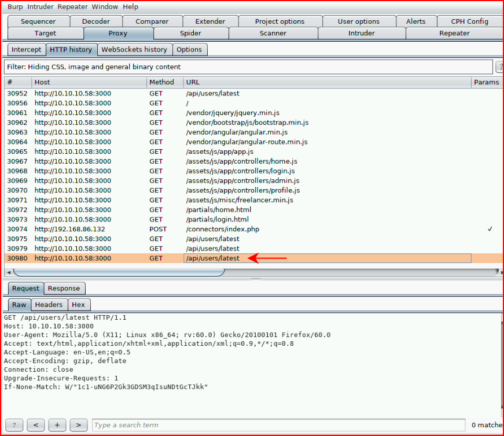Switch to the Spider tab
Viewport: 504px width, 436px height.
(x=190, y=34)
